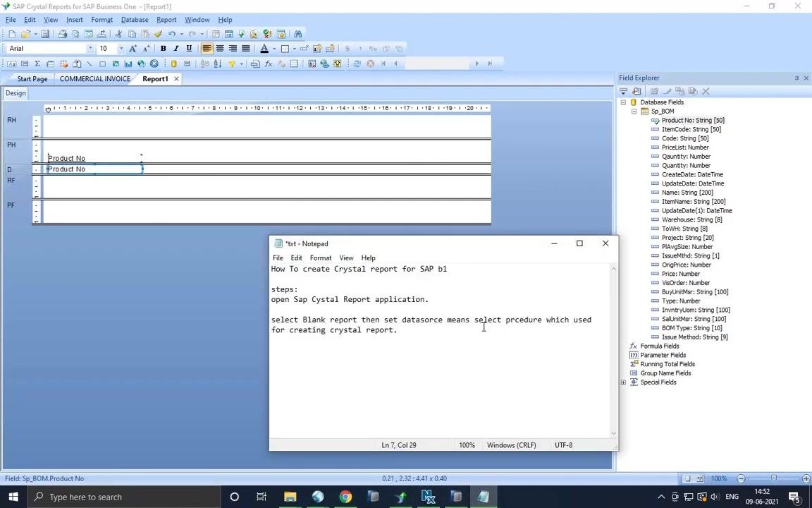Viewport: 812px width, 508px height.
Task: Click the Notepad vertical scrollbar
Action: (614, 351)
